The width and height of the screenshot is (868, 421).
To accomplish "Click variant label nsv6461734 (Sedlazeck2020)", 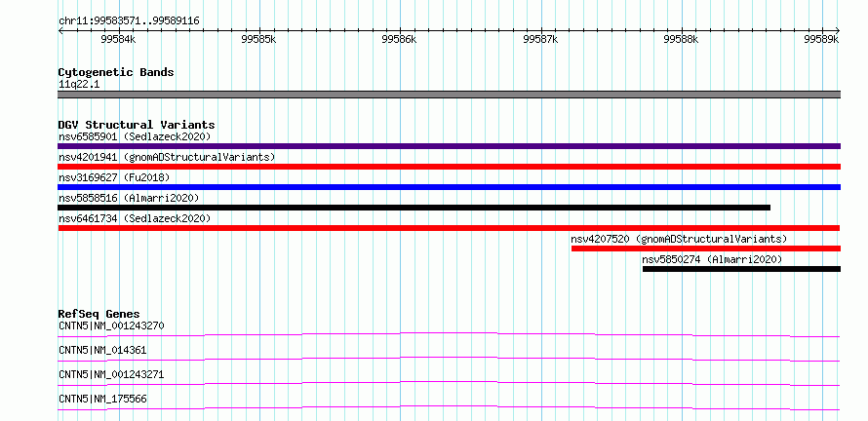I will coord(135,218).
